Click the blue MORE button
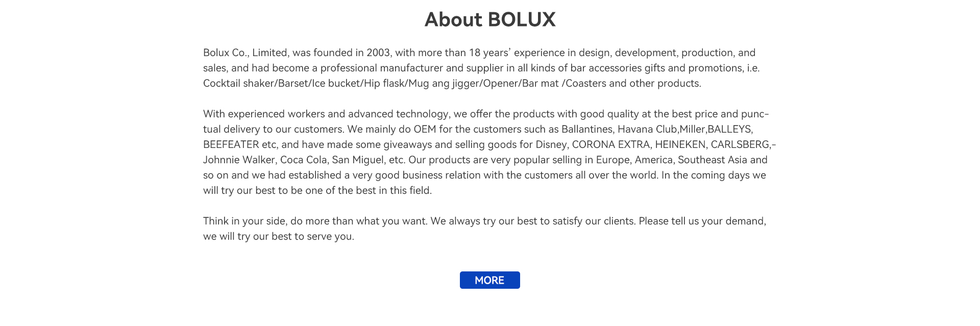The width and height of the screenshot is (980, 326). click(x=489, y=280)
